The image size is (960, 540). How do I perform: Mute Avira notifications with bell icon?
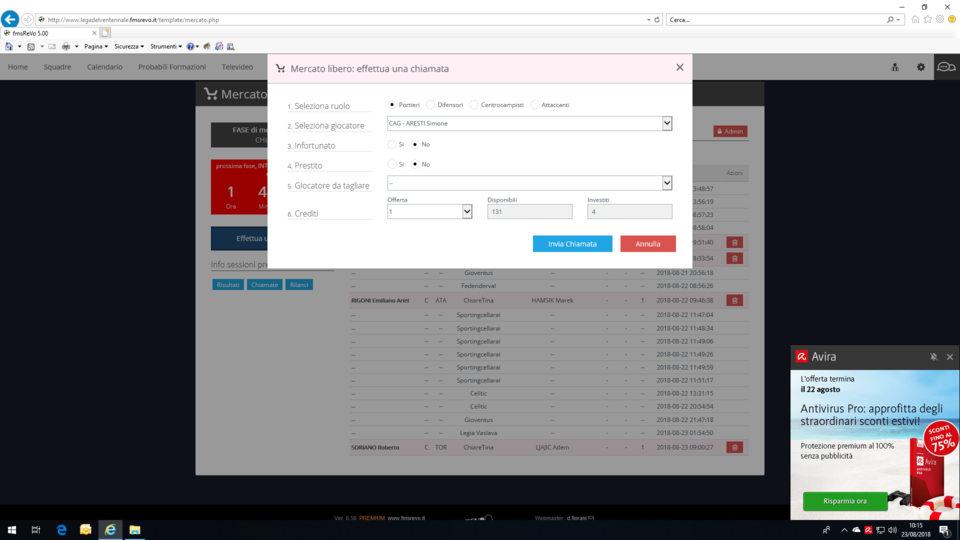point(933,357)
